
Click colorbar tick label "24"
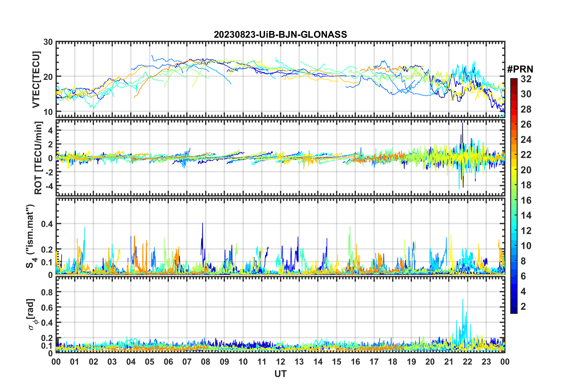coord(526,139)
